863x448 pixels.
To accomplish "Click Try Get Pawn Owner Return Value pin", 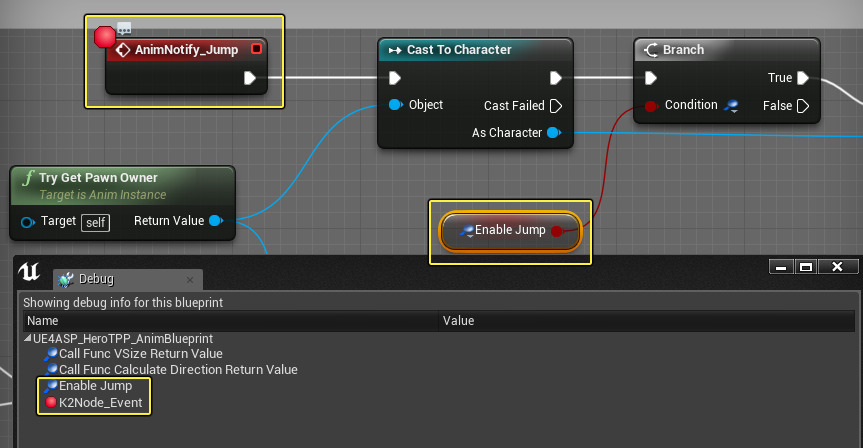I will (x=215, y=221).
